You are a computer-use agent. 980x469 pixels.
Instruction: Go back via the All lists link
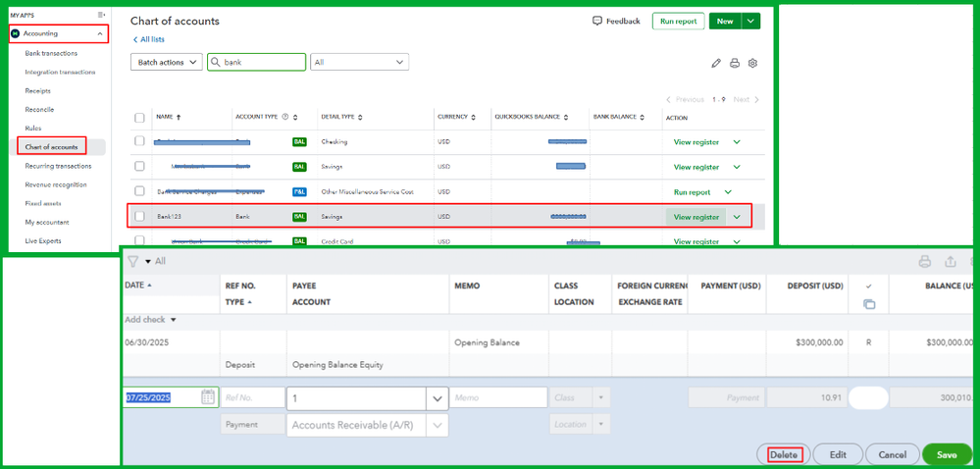152,39
